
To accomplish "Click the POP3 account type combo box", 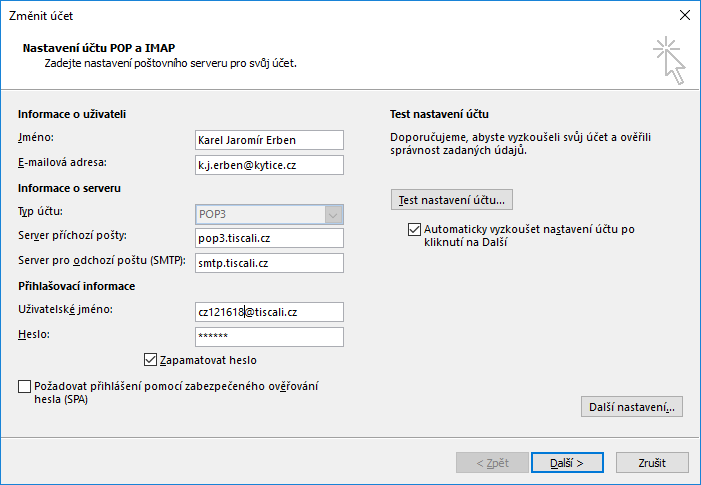I will (x=269, y=215).
